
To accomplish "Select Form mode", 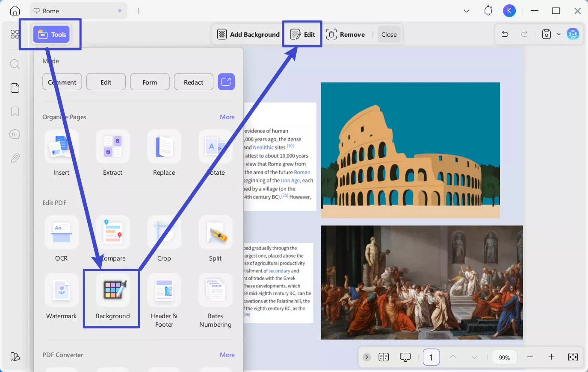I will pos(150,82).
